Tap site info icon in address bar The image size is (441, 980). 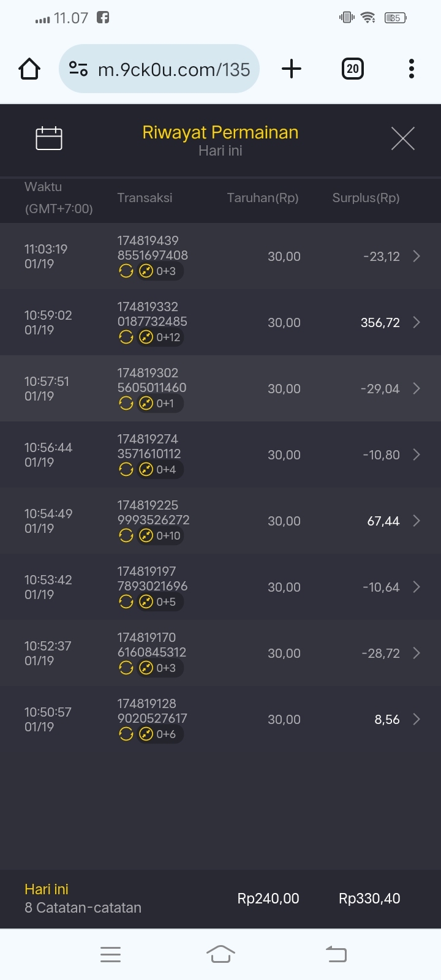tap(78, 69)
